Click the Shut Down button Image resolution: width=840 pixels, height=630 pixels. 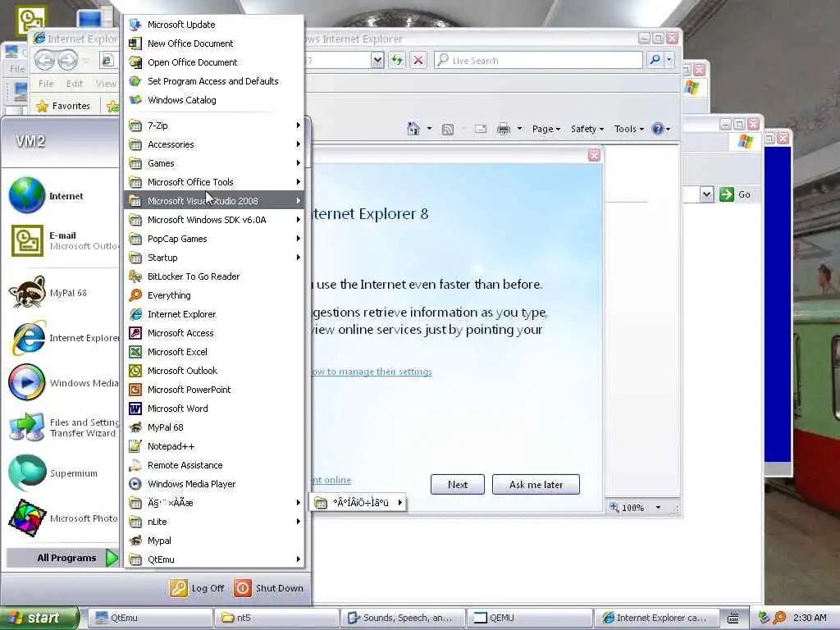pyautogui.click(x=269, y=587)
